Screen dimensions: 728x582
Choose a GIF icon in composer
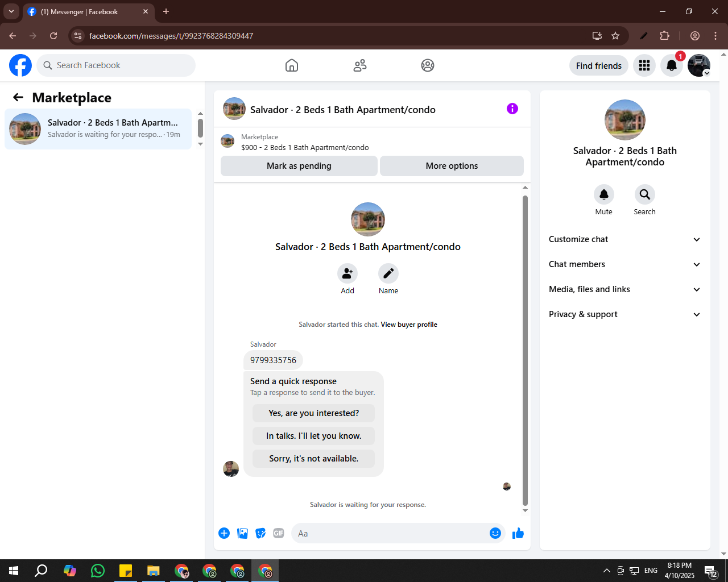tap(279, 533)
